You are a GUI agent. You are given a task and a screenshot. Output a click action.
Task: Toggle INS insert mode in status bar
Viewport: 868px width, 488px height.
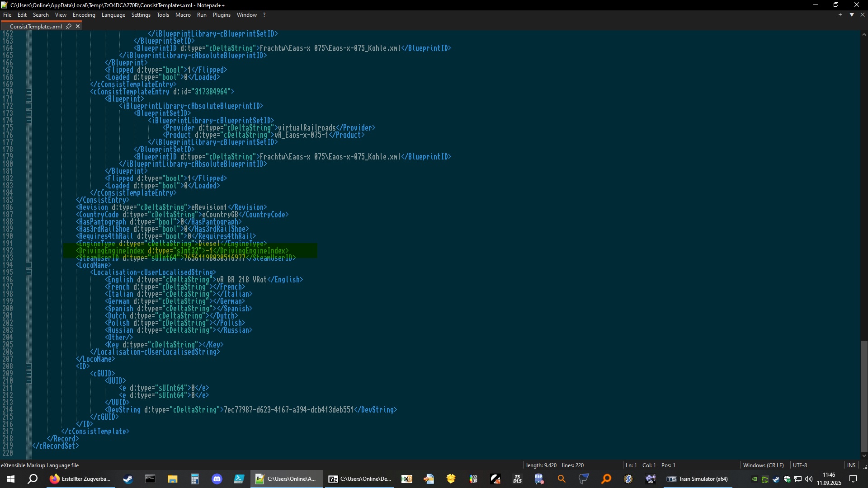point(851,465)
